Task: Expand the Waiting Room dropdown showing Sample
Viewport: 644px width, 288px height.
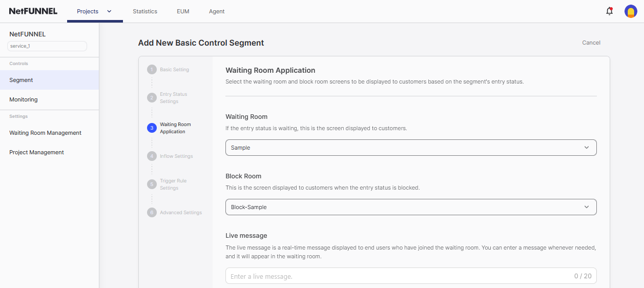Action: (x=411, y=148)
